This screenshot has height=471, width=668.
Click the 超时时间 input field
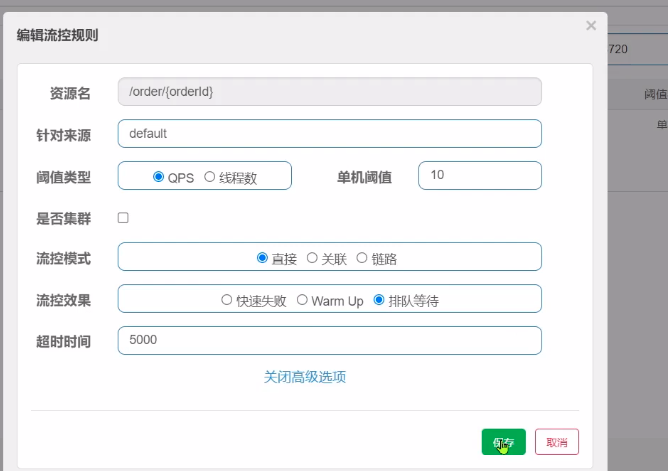coord(329,340)
